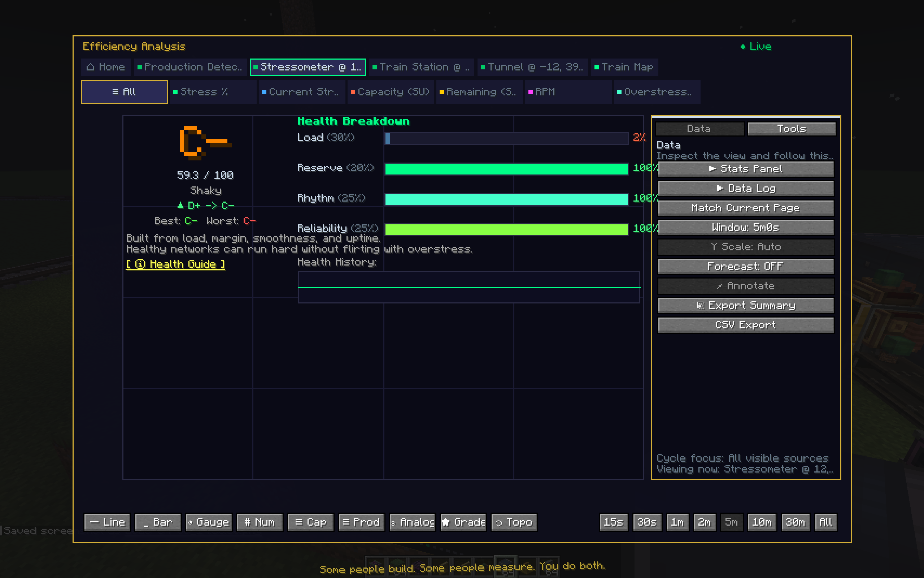The height and width of the screenshot is (578, 924).
Task: Set time range to 5m
Action: click(732, 522)
